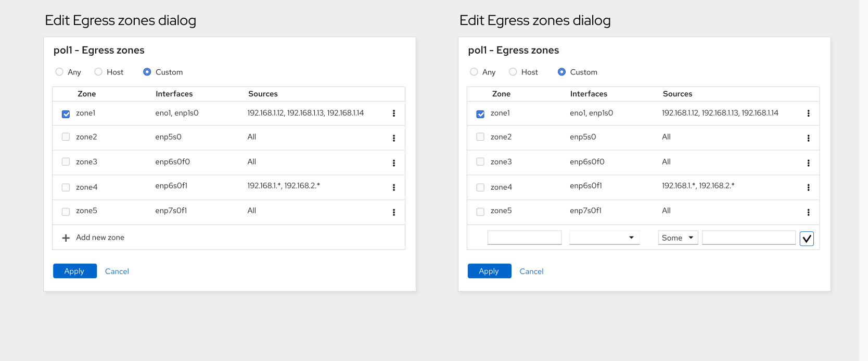Viewport: 868px width, 361px height.
Task: Click the plus icon next to Add new zone
Action: point(66,238)
